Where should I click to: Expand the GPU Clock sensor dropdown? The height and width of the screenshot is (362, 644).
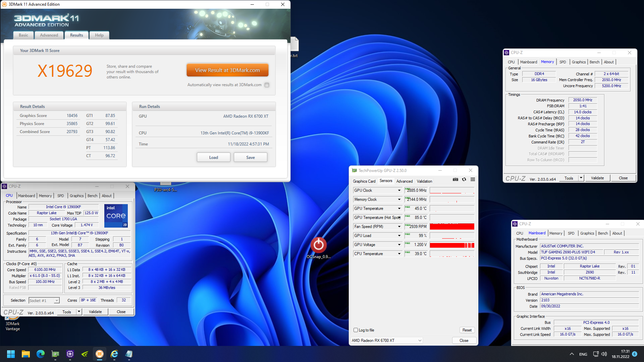pyautogui.click(x=399, y=190)
